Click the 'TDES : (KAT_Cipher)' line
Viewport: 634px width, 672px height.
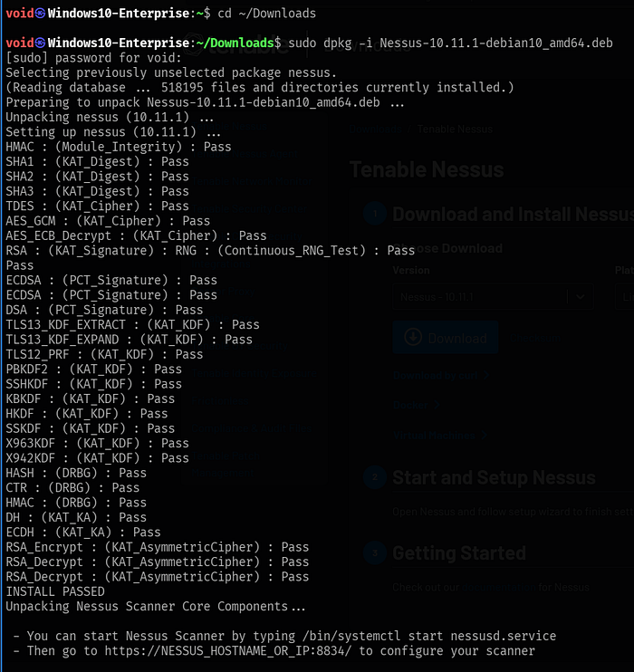tap(97, 206)
